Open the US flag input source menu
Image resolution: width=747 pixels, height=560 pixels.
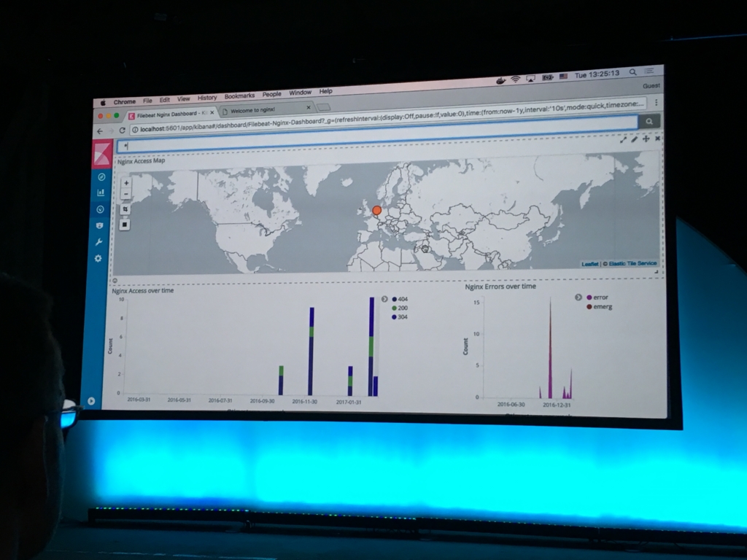(564, 77)
